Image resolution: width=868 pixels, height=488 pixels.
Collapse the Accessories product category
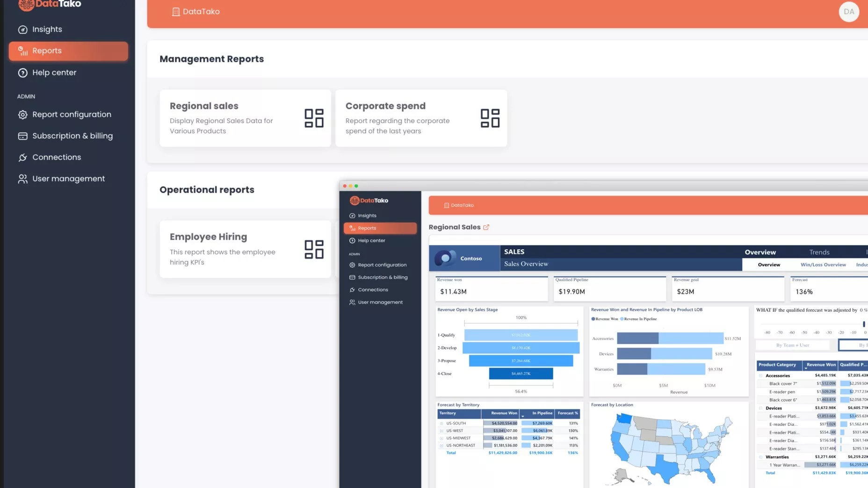point(760,376)
